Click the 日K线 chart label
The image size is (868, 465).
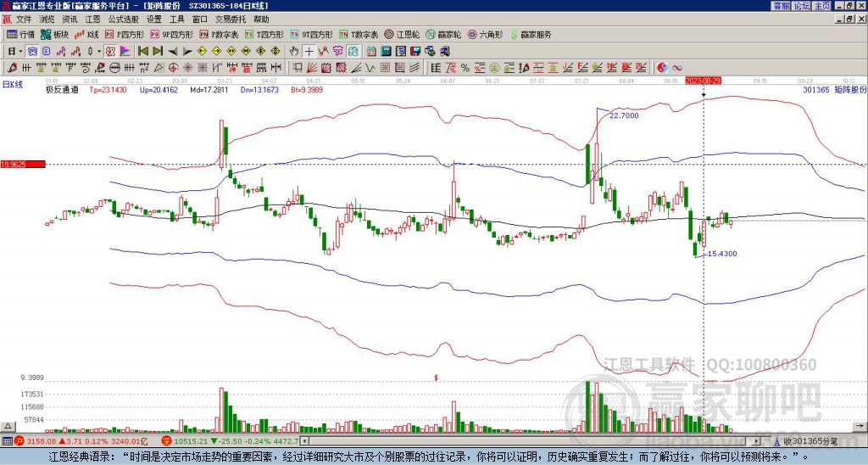(x=13, y=85)
